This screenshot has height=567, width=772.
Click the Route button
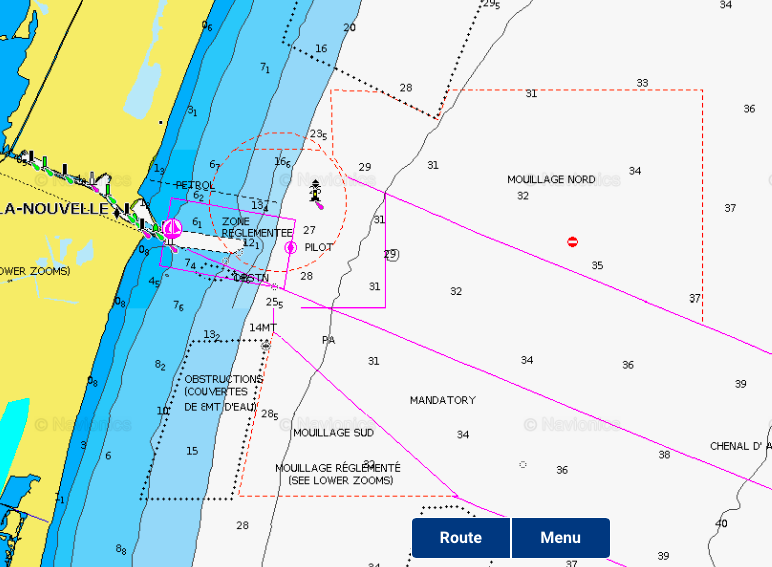point(460,538)
